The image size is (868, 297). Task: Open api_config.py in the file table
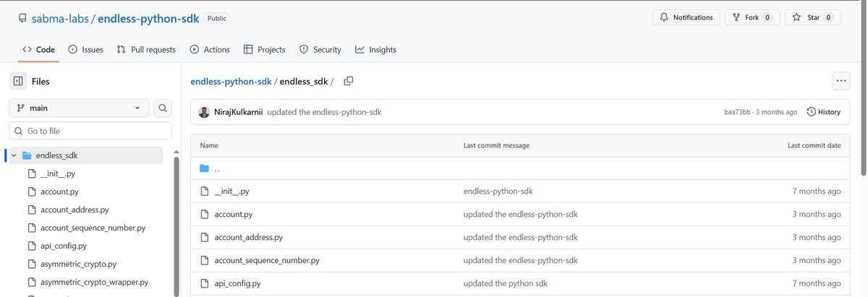pos(237,283)
